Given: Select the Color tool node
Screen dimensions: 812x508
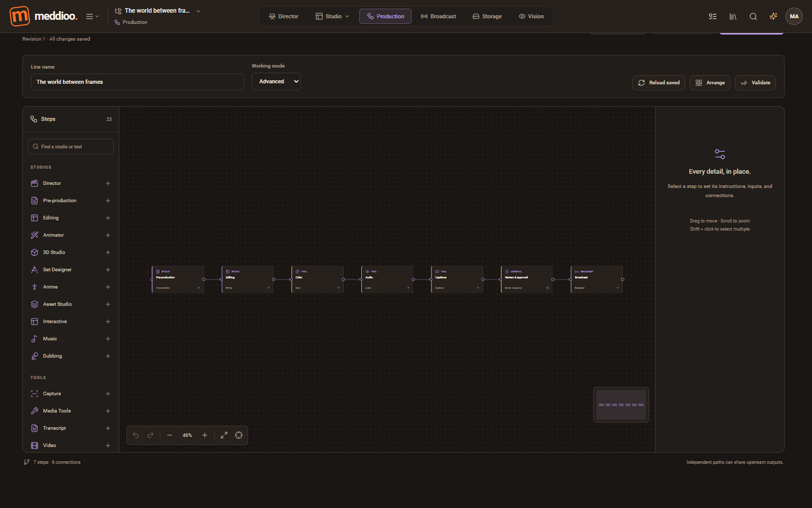Looking at the screenshot, I should [317, 279].
